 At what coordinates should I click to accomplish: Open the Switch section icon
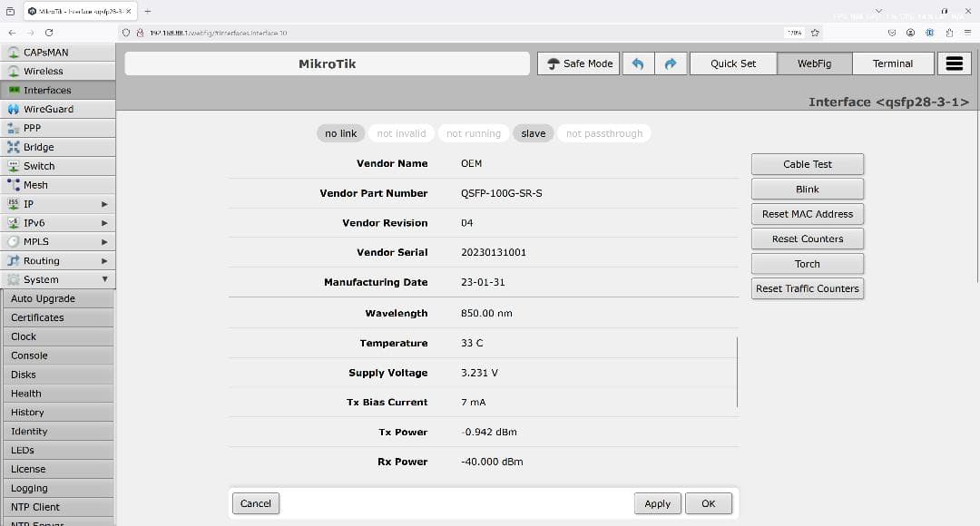13,166
